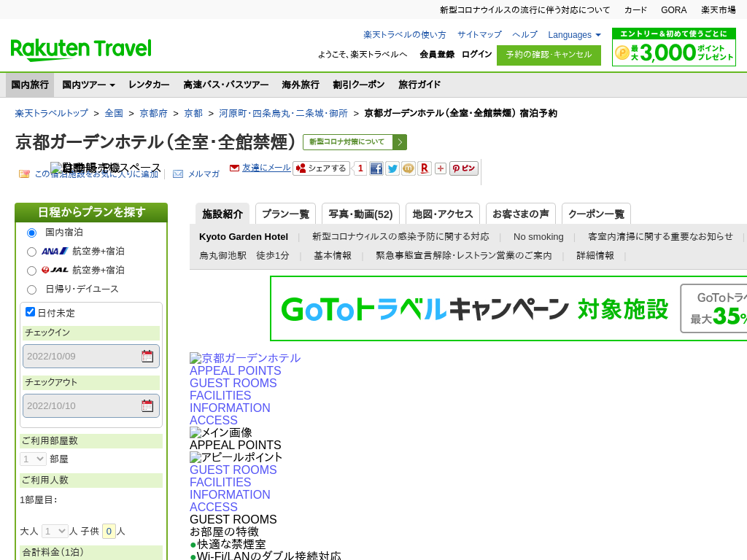This screenshot has width=747, height=560.
Task: Share on Facebook icon
Action: [376, 168]
